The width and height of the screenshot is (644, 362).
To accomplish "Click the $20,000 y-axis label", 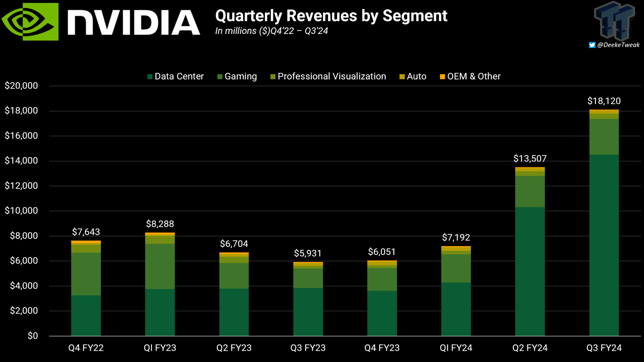I will click(21, 86).
